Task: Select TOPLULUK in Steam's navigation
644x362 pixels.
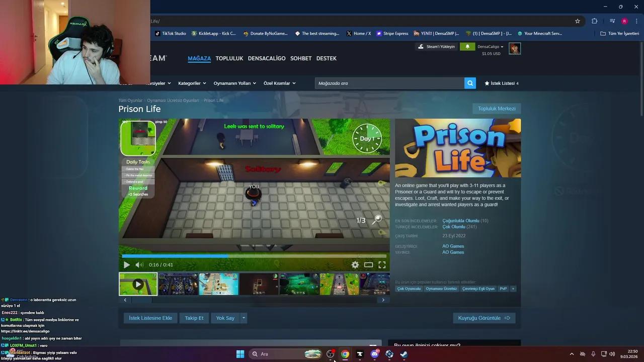Action: 229,58
